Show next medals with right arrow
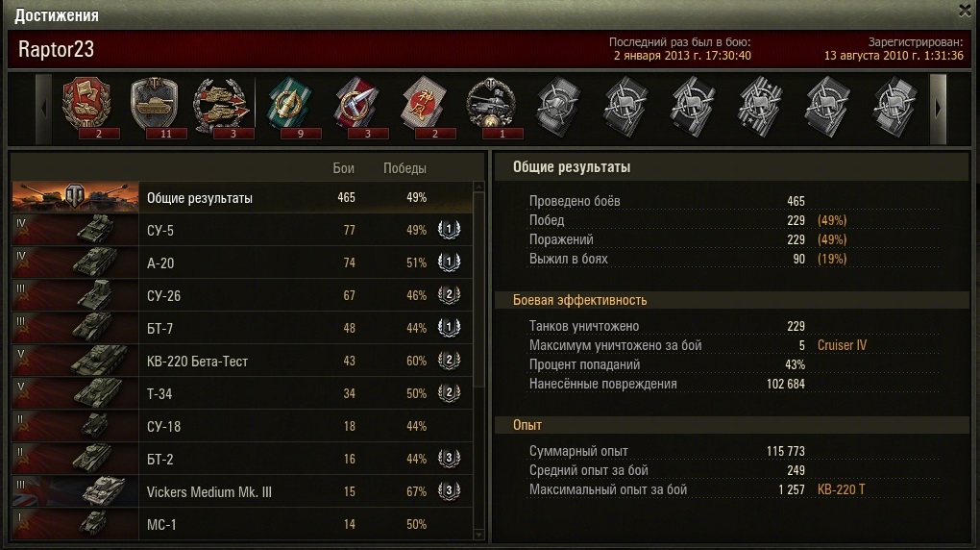Image resolution: width=980 pixels, height=550 pixels. [x=938, y=109]
